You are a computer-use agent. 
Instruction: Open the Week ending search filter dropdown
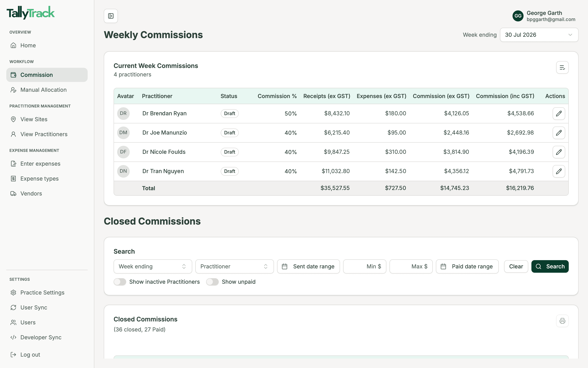point(153,266)
